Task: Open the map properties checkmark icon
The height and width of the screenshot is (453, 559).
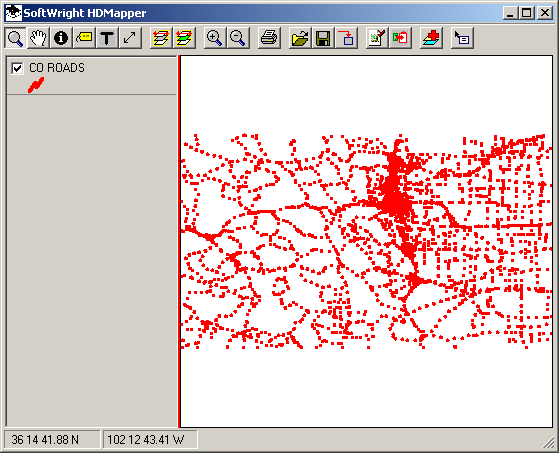Action: (377, 38)
